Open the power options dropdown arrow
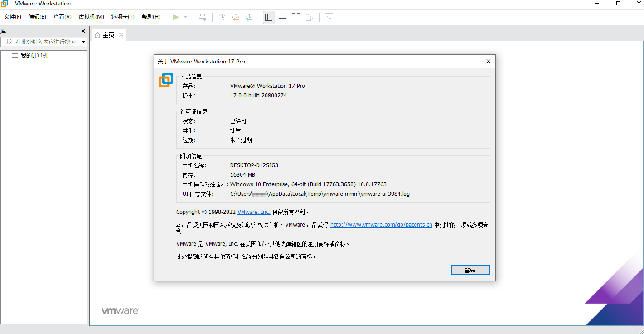This screenshot has width=644, height=334. coord(185,17)
